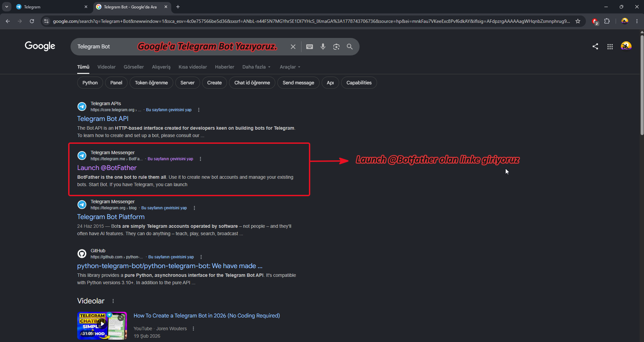Switch to Kısa videolar tab

pos(193,67)
